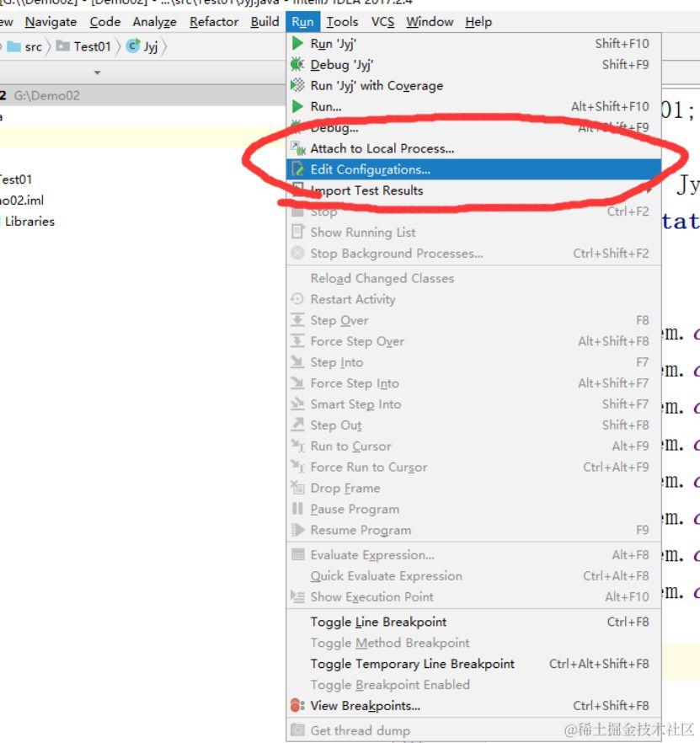The height and width of the screenshot is (743, 700).
Task: Choose View Breakpoints... entry
Action: click(473, 705)
